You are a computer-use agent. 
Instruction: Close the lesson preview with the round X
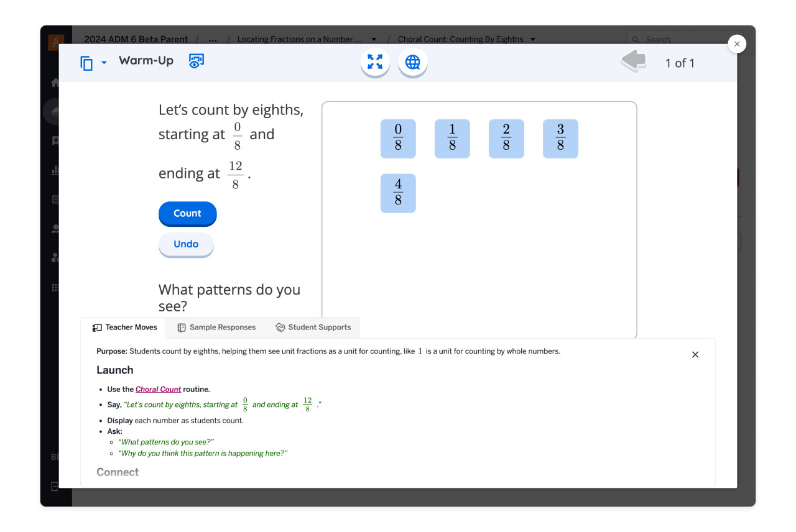pos(737,44)
